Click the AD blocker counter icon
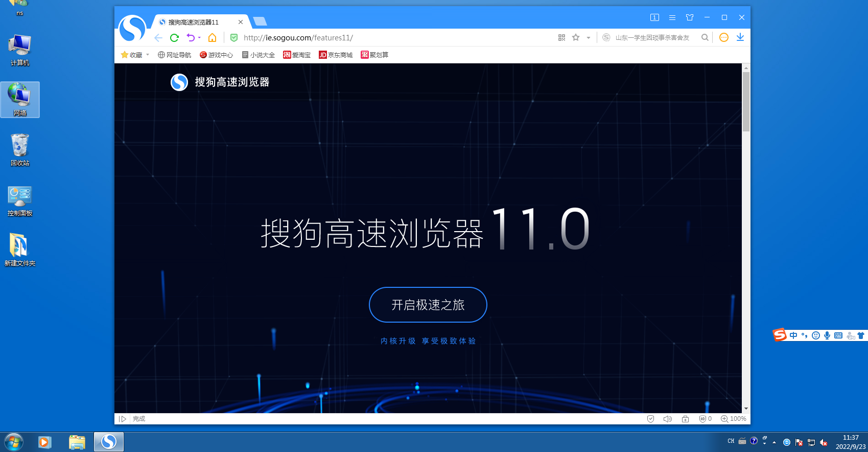Screen dimensions: 868x452 [x=706, y=419]
